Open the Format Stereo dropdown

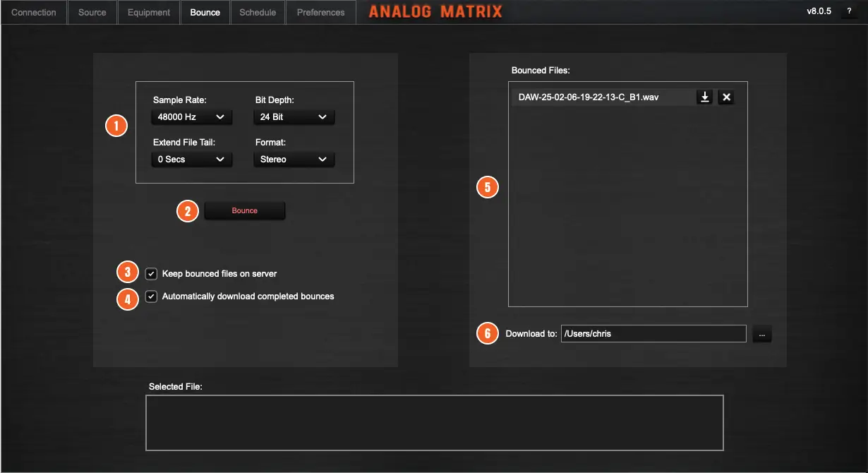point(294,160)
